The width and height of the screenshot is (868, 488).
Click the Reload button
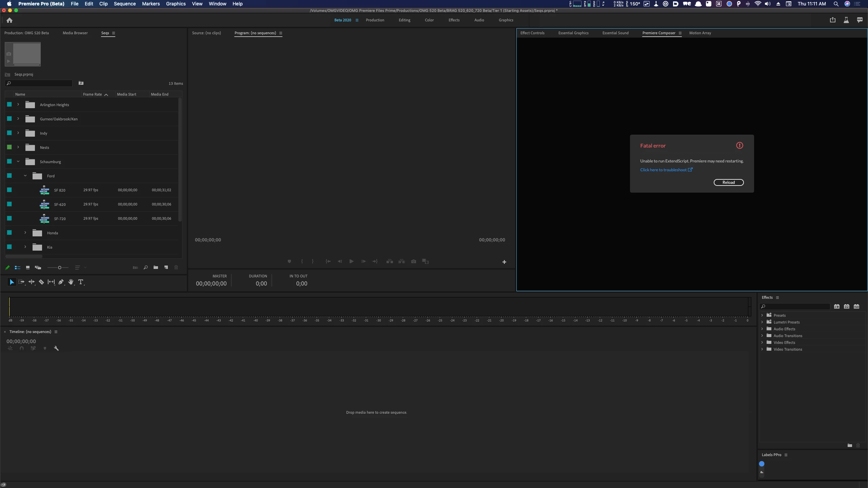click(x=728, y=182)
